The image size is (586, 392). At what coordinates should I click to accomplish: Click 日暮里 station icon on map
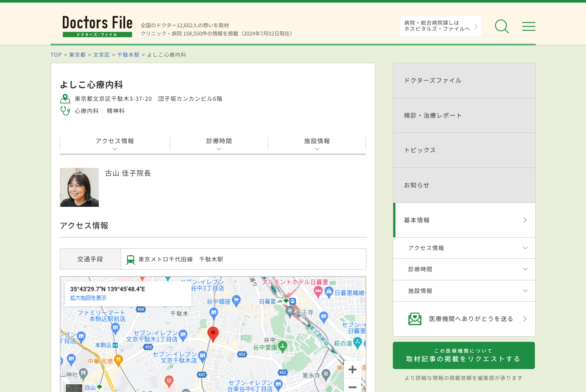pyautogui.click(x=293, y=301)
